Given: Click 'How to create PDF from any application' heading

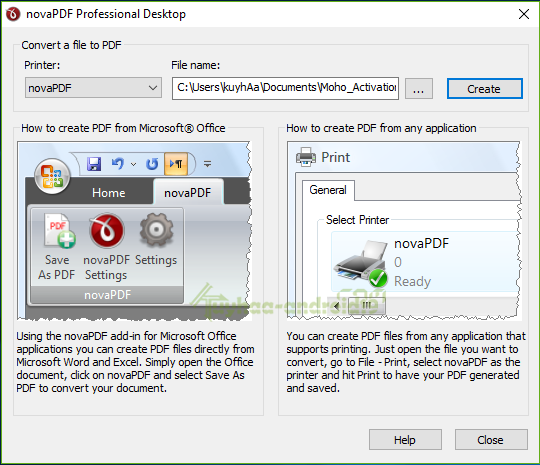Looking at the screenshot, I should click(x=382, y=128).
